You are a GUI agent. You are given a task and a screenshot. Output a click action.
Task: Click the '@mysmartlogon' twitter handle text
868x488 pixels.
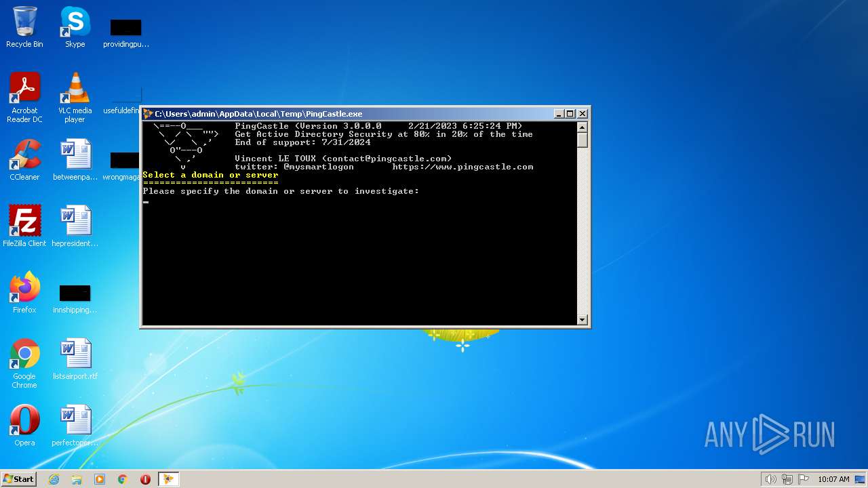[x=319, y=167]
